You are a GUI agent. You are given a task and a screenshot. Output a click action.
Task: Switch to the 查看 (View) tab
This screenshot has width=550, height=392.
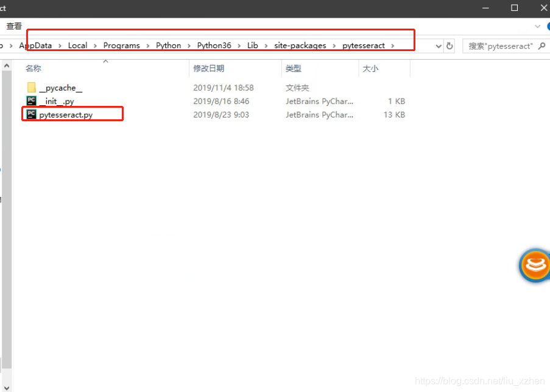(13, 26)
